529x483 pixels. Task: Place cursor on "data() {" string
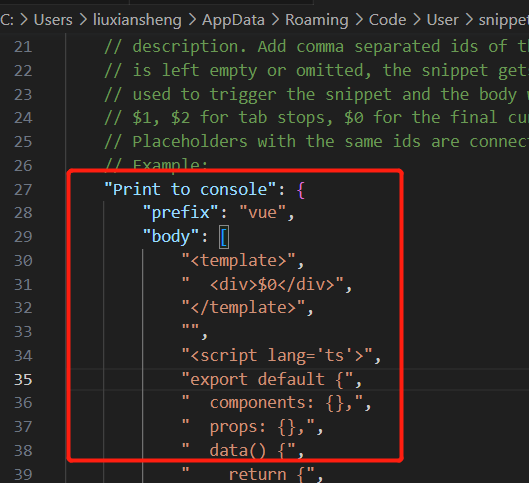coord(239,450)
